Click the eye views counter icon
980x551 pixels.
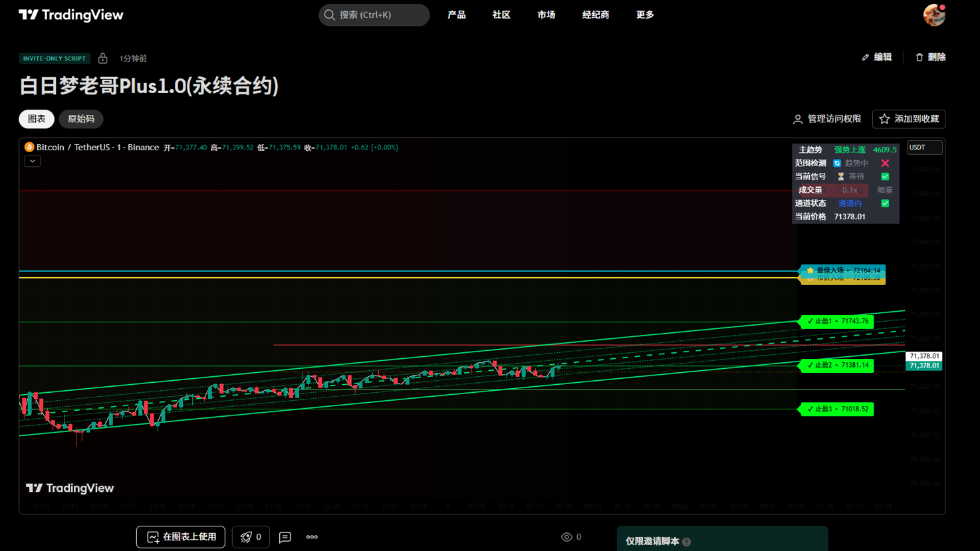pos(566,537)
